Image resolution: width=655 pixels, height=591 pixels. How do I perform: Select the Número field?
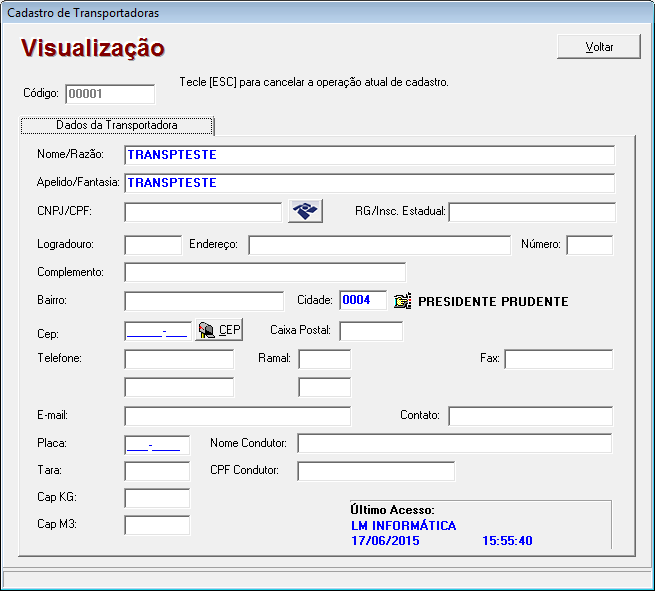pyautogui.click(x=589, y=245)
